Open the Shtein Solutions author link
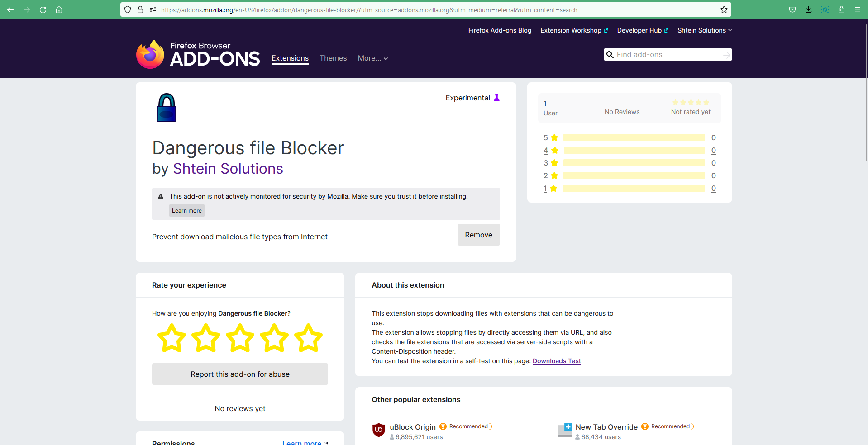The image size is (868, 445). 228,169
